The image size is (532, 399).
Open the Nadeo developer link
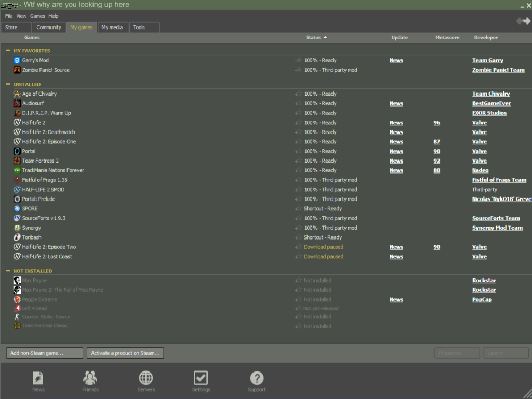point(480,170)
